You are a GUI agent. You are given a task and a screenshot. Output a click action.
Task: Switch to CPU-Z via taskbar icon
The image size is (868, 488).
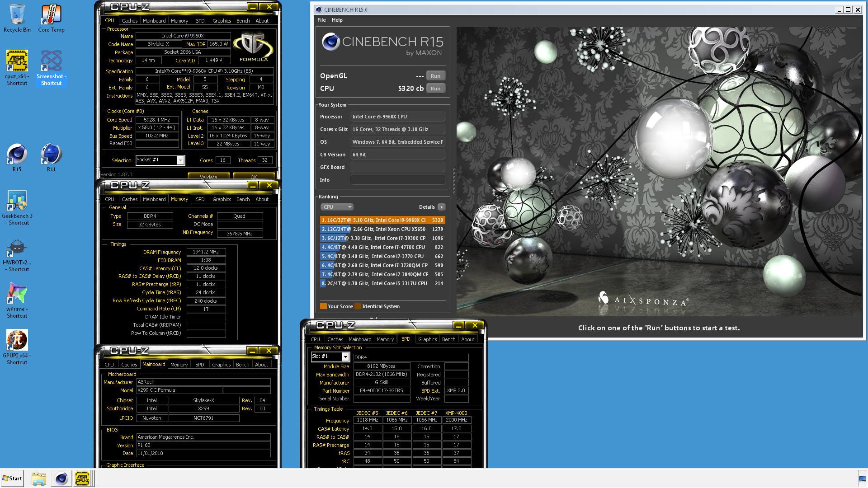coord(82,479)
